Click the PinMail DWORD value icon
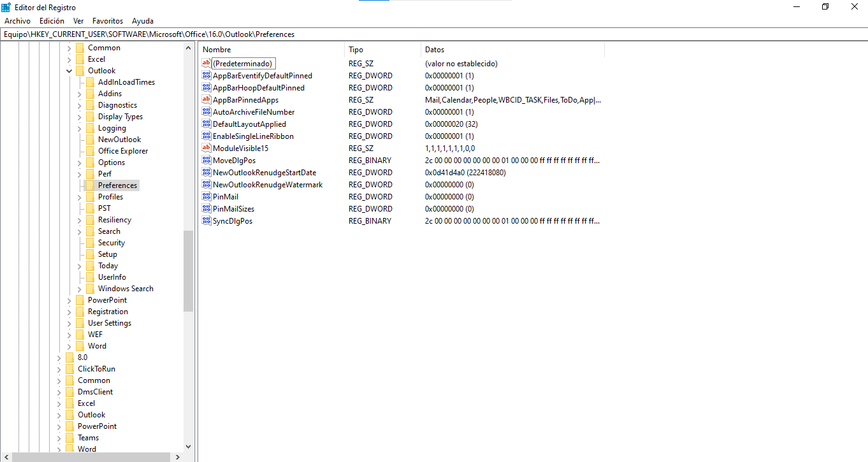Screen dimensions: 868x462 click(x=206, y=197)
